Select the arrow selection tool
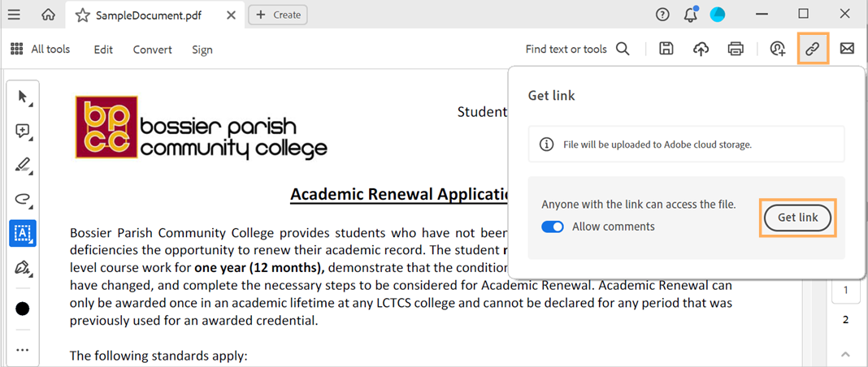868x367 pixels. point(23,98)
